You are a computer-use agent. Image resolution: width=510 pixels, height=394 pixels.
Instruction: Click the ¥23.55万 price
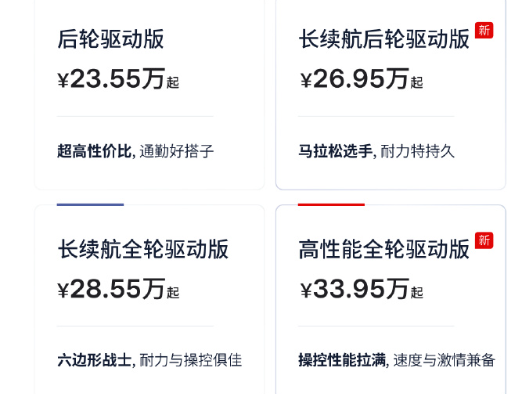coord(112,79)
